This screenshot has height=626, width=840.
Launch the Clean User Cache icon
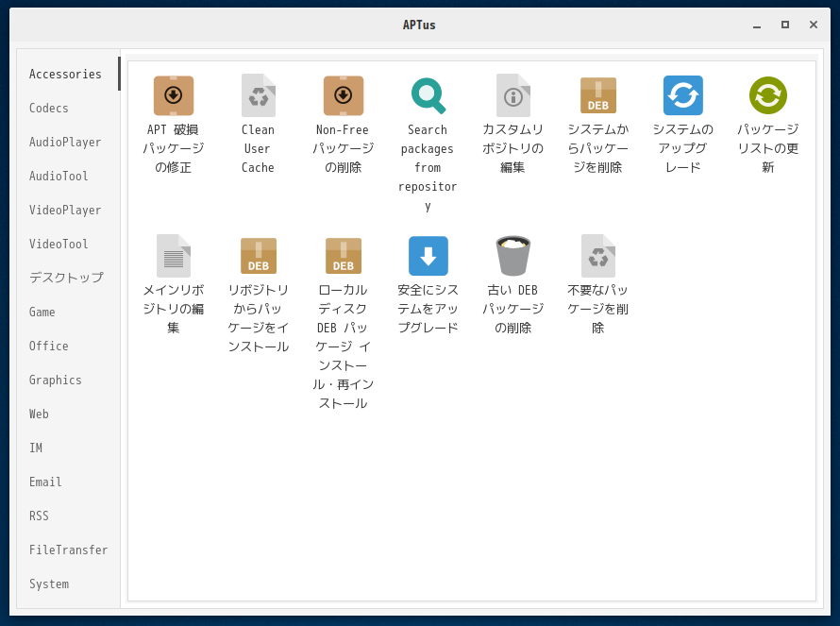point(259,95)
